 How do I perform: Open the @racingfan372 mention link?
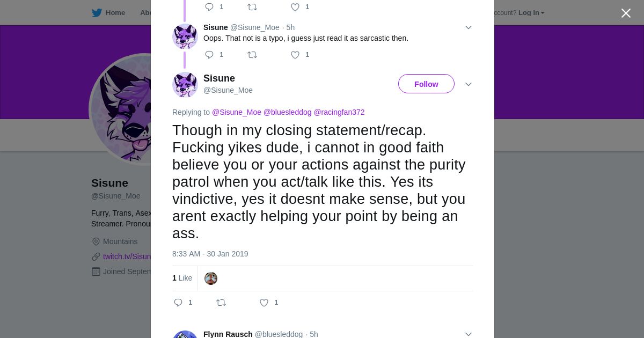339,112
